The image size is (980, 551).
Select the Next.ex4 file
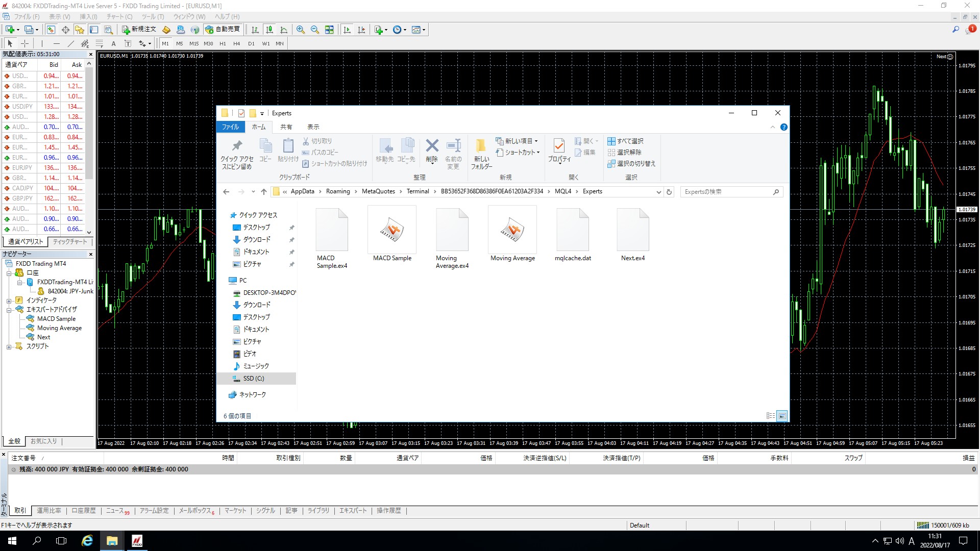(633, 235)
